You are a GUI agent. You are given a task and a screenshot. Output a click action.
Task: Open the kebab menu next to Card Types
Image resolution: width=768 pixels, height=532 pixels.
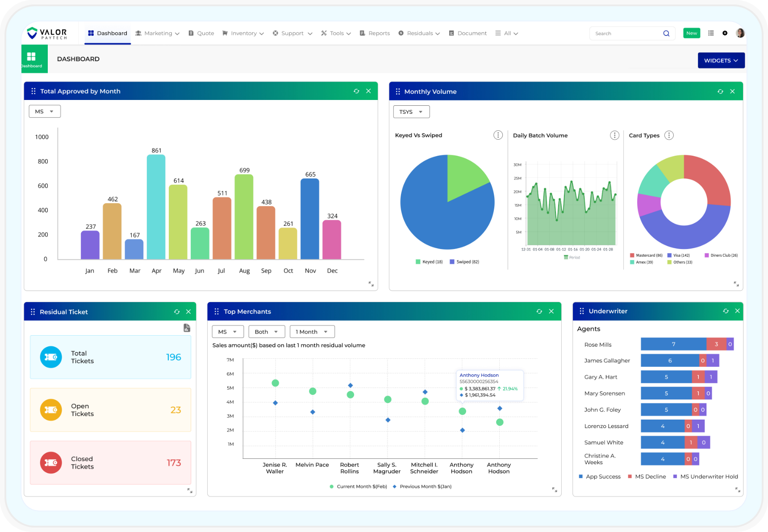(669, 135)
